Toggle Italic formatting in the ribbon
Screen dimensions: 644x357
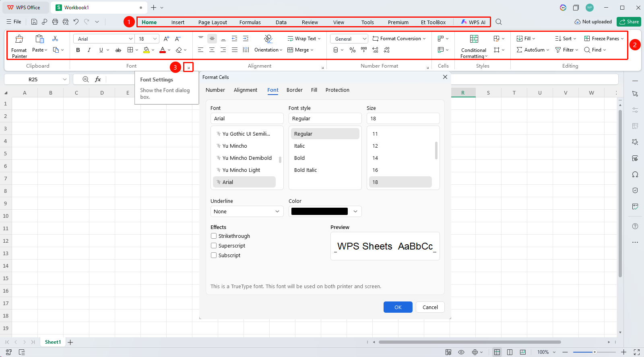click(x=89, y=50)
